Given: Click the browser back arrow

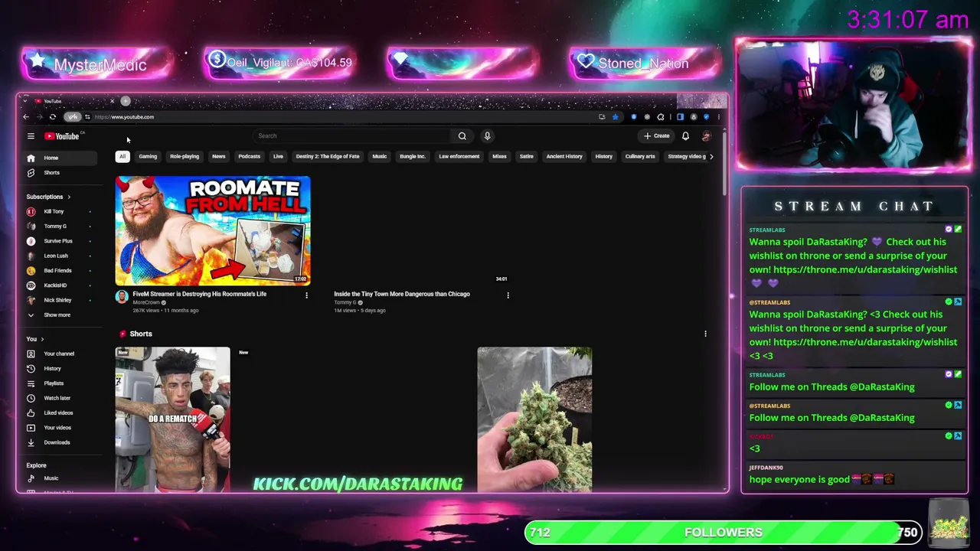Looking at the screenshot, I should 26,117.
